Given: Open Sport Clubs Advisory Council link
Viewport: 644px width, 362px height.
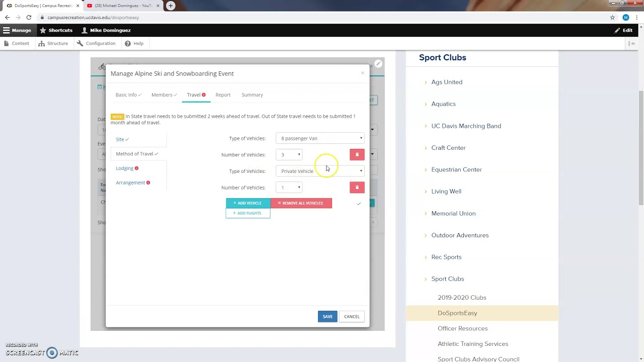Looking at the screenshot, I should click(478, 359).
